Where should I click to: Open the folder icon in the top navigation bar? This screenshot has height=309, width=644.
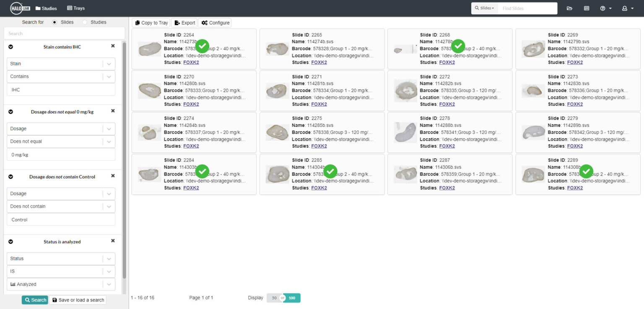tap(569, 8)
